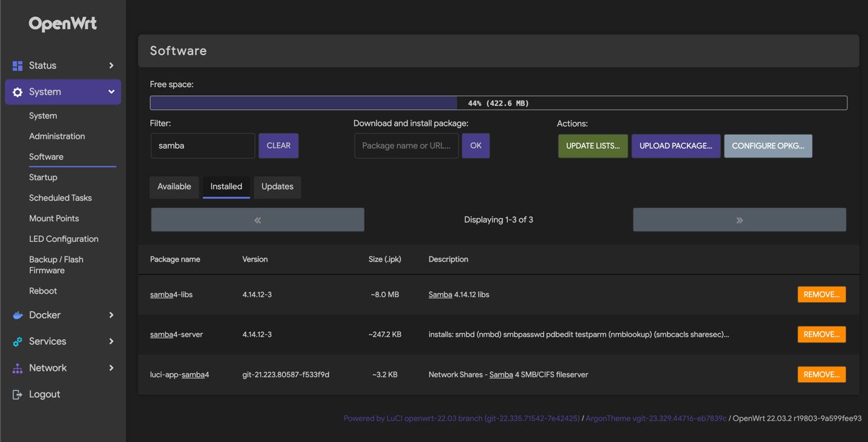Click the Network topology icon
Viewport: 868px width, 442px height.
click(x=18, y=368)
